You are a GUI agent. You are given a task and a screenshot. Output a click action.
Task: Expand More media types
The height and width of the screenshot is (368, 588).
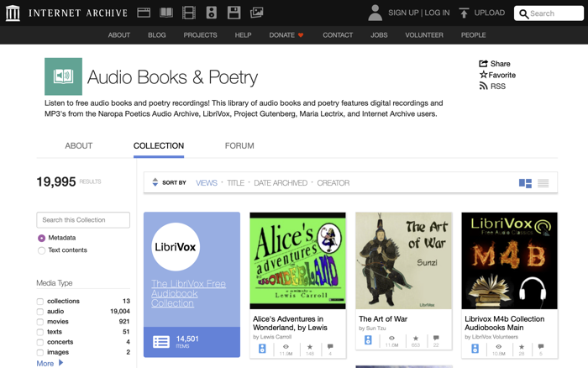coord(50,363)
